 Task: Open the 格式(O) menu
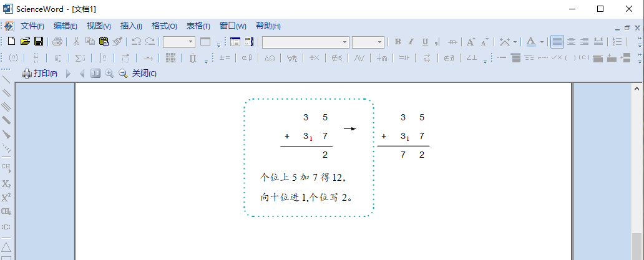pos(164,26)
